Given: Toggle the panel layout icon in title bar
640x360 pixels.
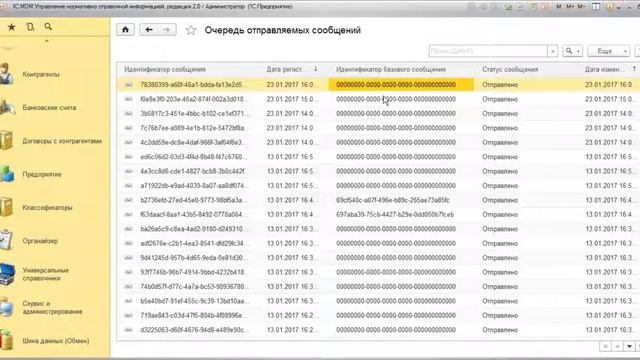Looking at the screenshot, I should click(x=596, y=7).
